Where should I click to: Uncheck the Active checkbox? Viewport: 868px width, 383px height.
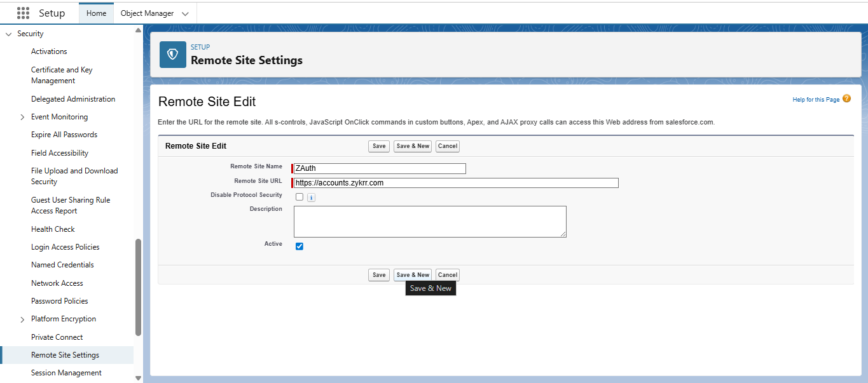tap(300, 246)
